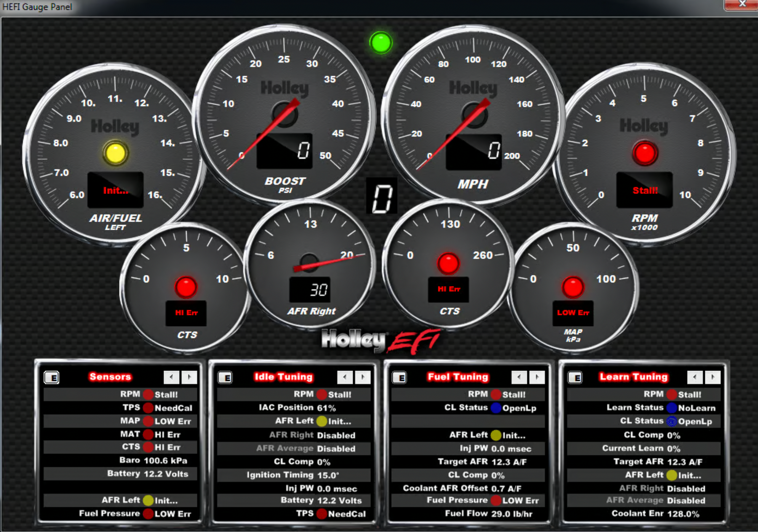This screenshot has width=758, height=532.
Task: Go to previous page in Sensors panel
Action: (x=171, y=377)
